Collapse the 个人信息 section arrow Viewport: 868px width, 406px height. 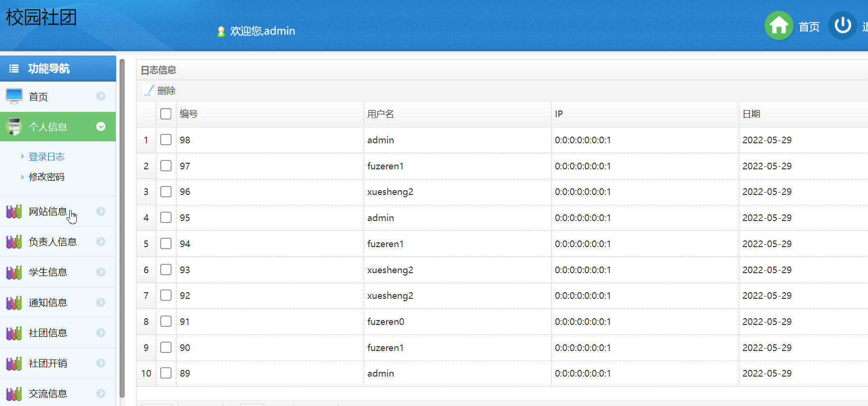101,126
